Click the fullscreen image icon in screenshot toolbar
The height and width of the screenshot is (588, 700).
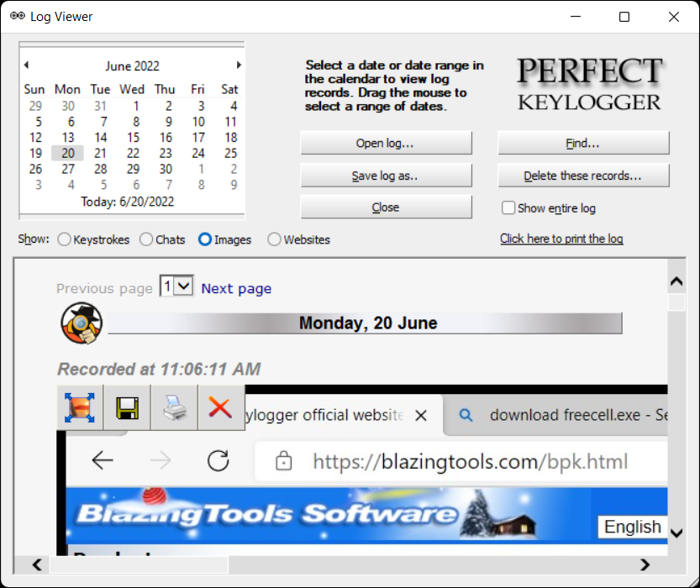pyautogui.click(x=80, y=407)
